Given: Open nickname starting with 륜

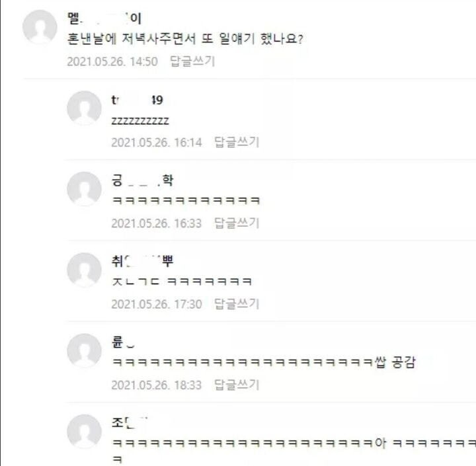Looking at the screenshot, I should tap(123, 342).
